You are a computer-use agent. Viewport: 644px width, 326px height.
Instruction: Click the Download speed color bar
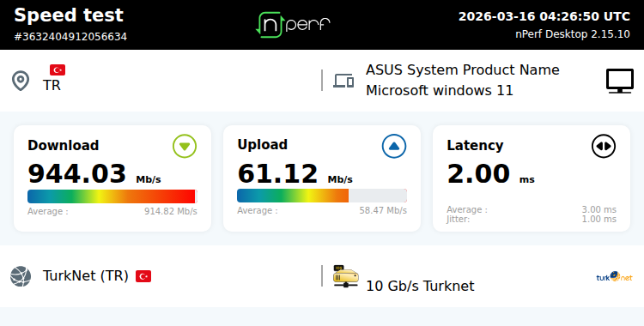point(112,196)
